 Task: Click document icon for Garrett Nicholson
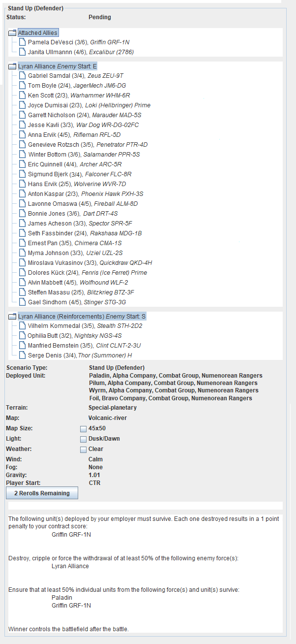click(x=22, y=115)
